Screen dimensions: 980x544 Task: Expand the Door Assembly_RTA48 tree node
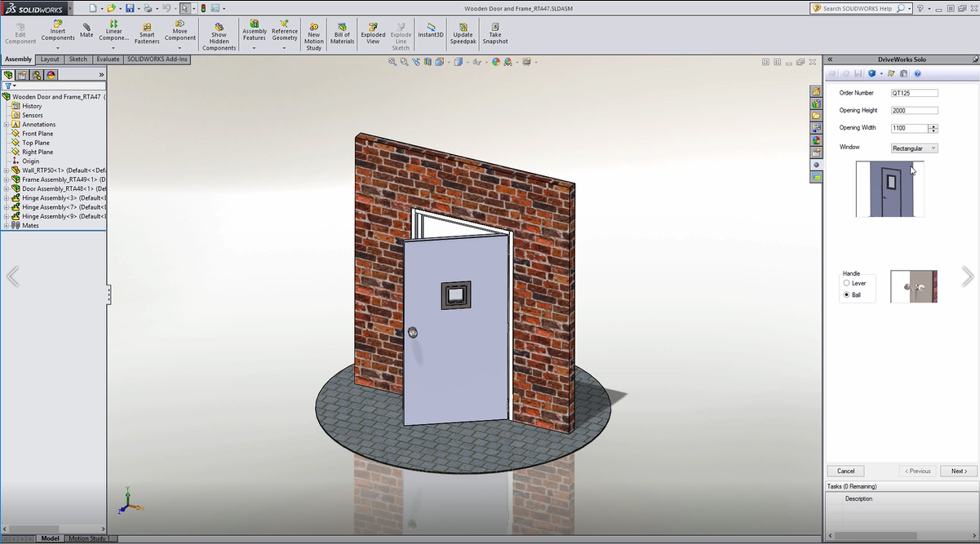tap(6, 188)
